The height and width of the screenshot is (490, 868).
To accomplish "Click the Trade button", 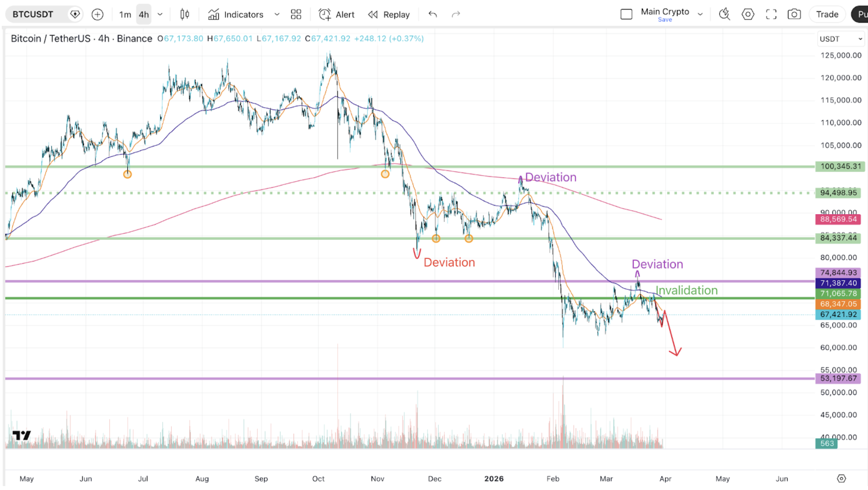I will tap(827, 14).
